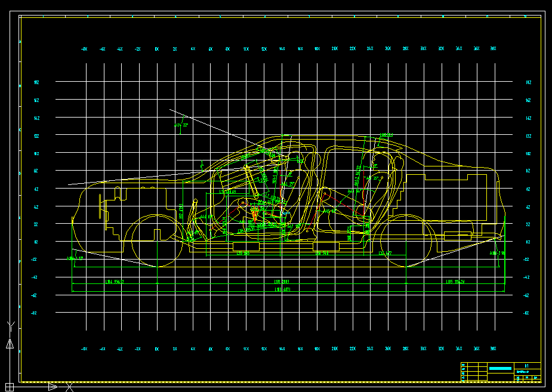Click the 0X grid label above the grid
The width and height of the screenshot is (552, 392).
click(157, 49)
